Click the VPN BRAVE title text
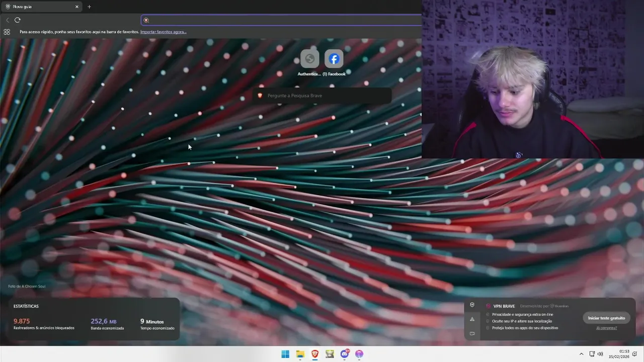Screen dimensions: 644x362 [x=504, y=306]
